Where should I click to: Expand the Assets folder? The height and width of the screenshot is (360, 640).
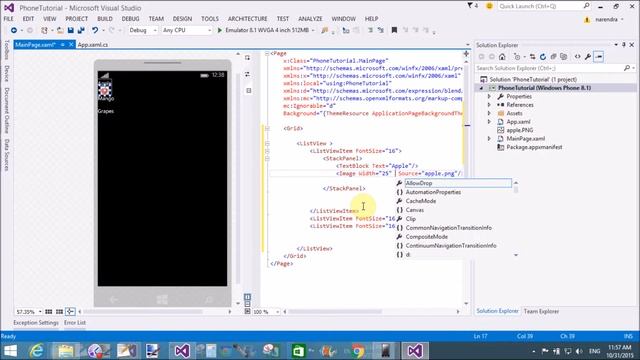coord(489,113)
